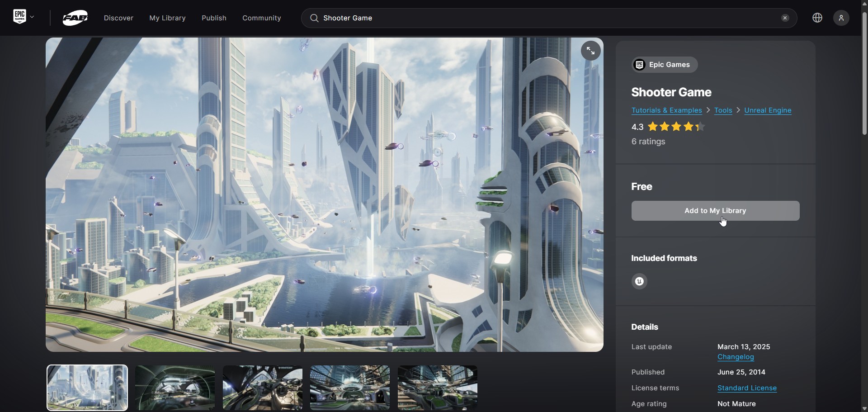Click the Not Mature age rating value

pyautogui.click(x=736, y=404)
